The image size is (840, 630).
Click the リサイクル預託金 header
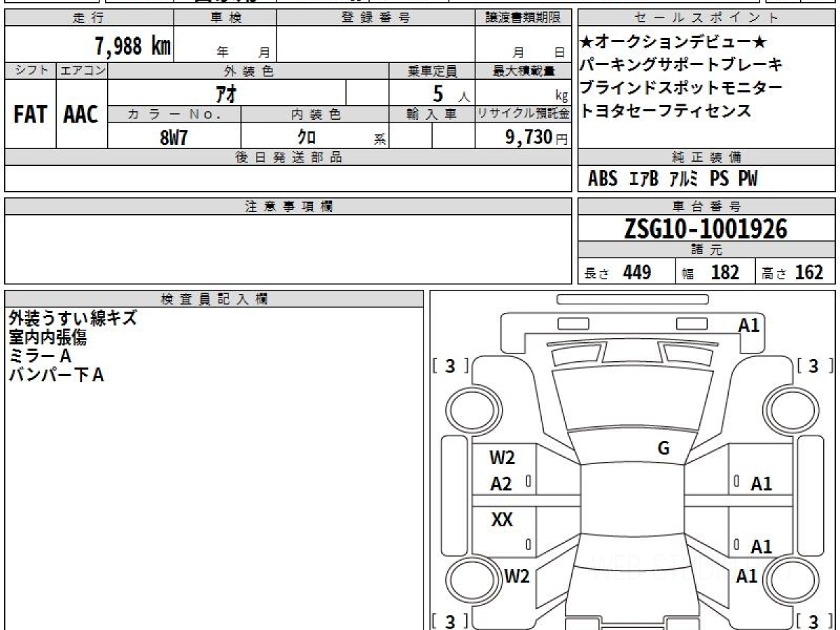(x=524, y=114)
